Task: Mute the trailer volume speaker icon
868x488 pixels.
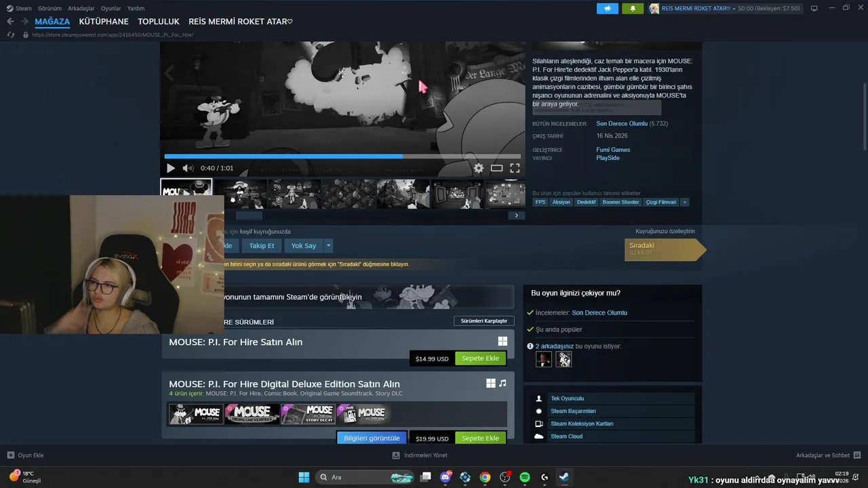Action: [x=188, y=168]
